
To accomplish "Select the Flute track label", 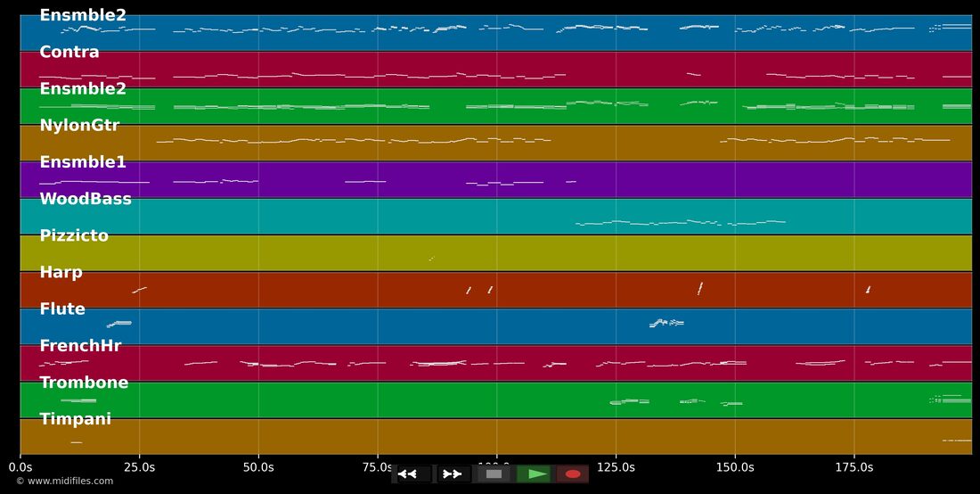I will coord(61,309).
